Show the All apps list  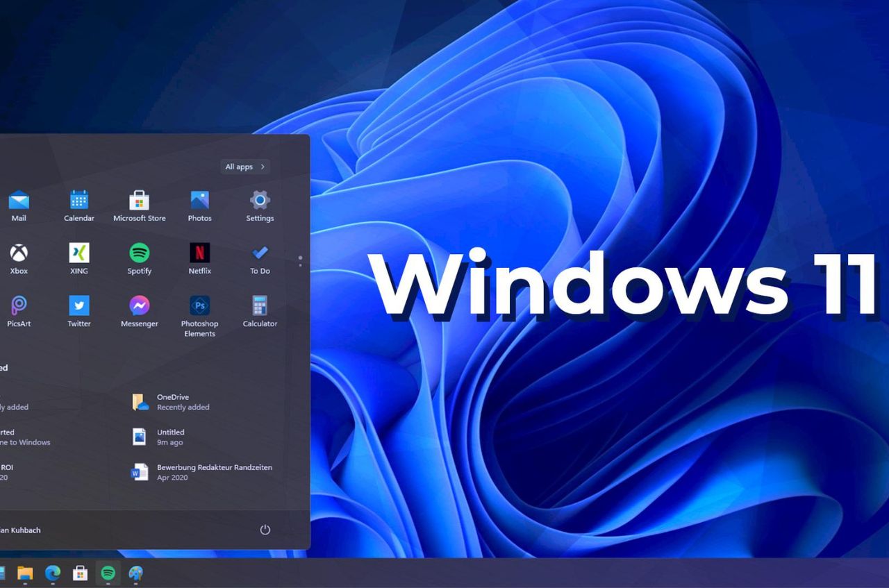tap(245, 167)
